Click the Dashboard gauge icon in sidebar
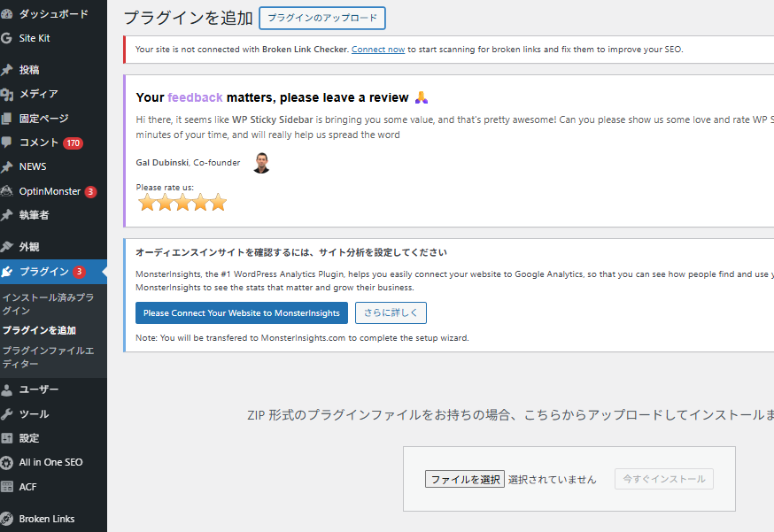Viewport: 774px width, 532px height. click(x=7, y=14)
